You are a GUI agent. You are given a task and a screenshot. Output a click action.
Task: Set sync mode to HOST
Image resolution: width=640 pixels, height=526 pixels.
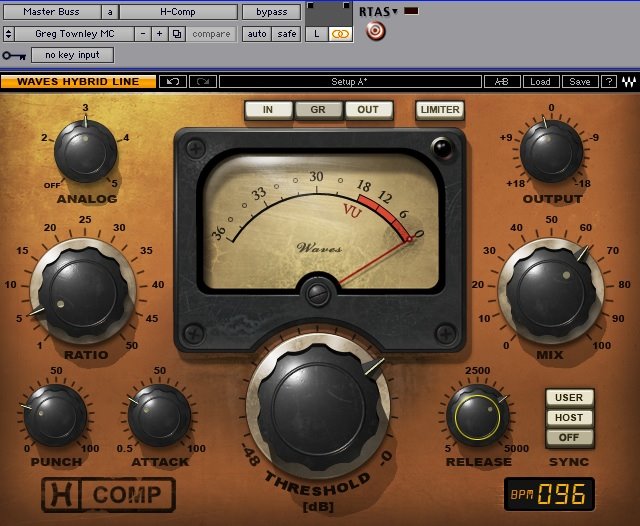(x=569, y=417)
